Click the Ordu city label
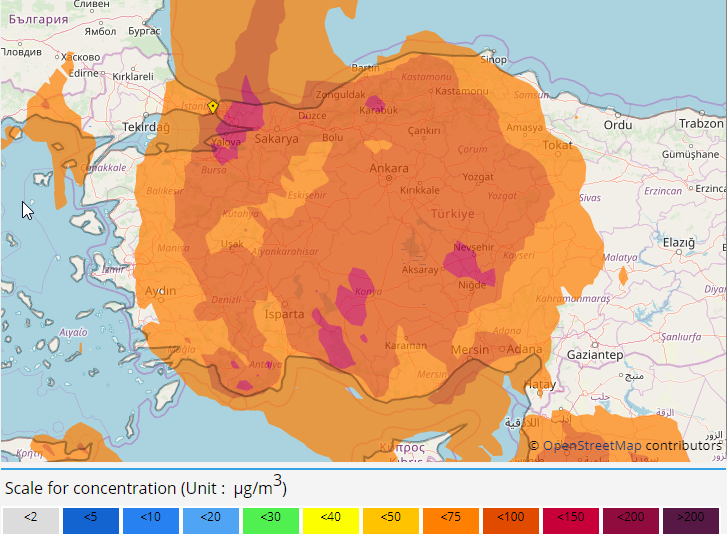 [618, 125]
